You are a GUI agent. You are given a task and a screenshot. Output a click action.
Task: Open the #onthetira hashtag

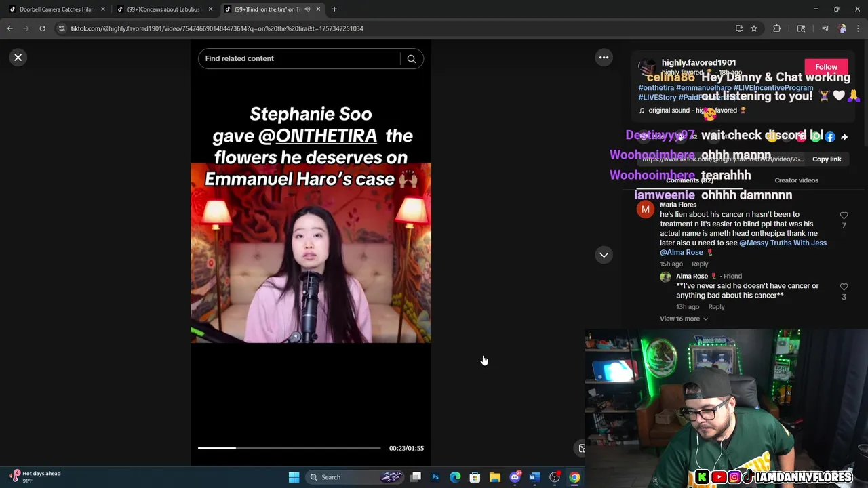coord(656,88)
